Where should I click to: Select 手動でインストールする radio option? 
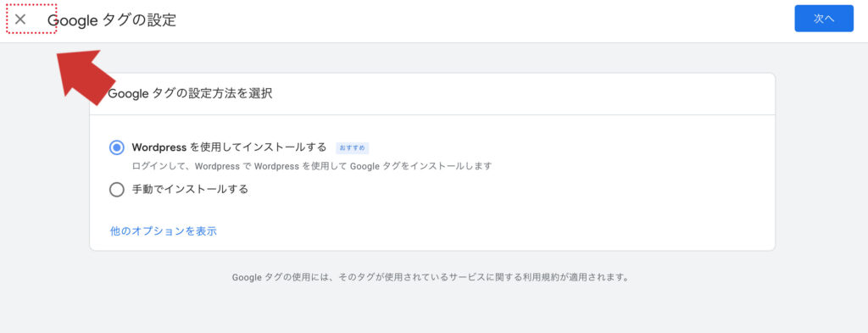117,190
